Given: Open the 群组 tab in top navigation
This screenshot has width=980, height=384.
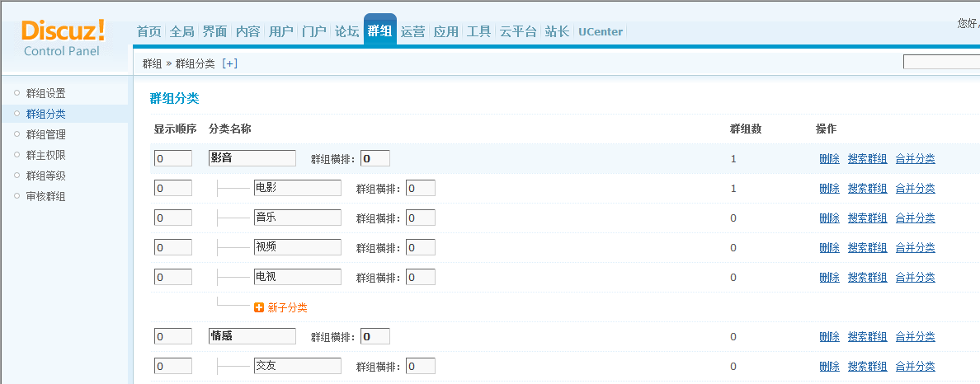Looking at the screenshot, I should coord(379,31).
